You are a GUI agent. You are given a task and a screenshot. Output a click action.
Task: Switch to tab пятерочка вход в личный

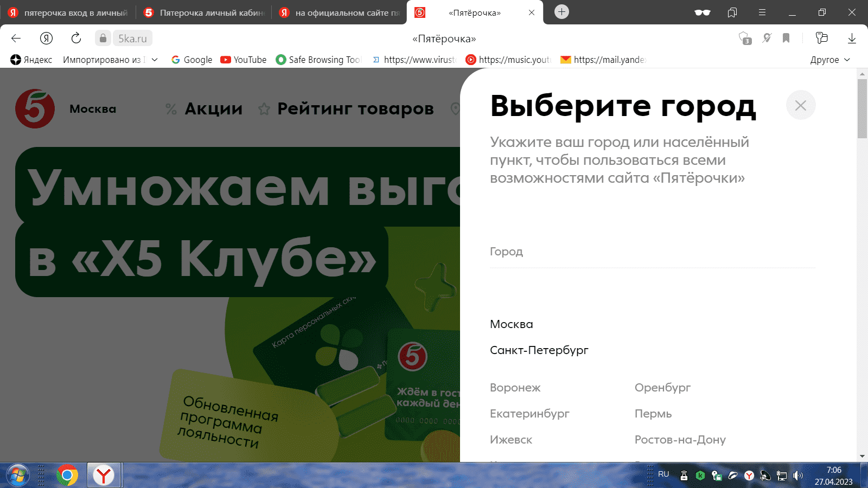point(68,12)
